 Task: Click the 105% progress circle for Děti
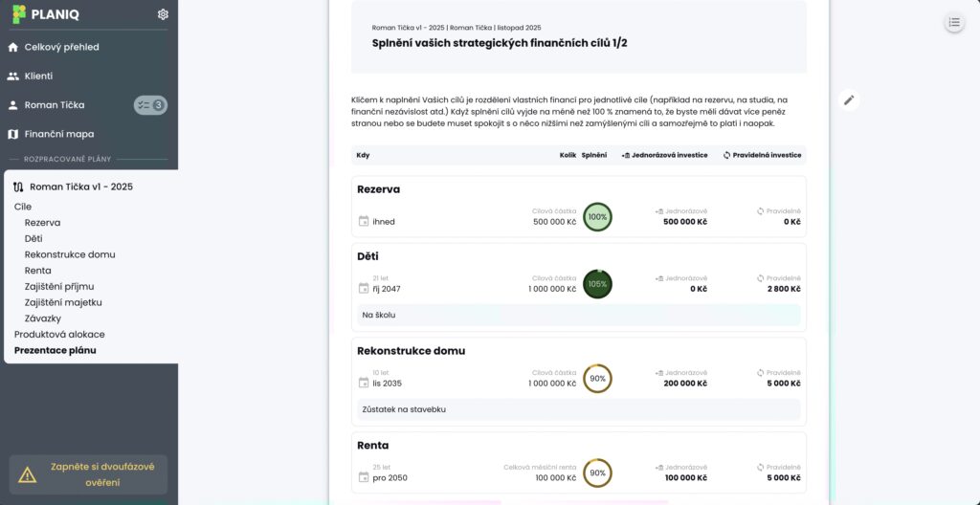pyautogui.click(x=597, y=284)
